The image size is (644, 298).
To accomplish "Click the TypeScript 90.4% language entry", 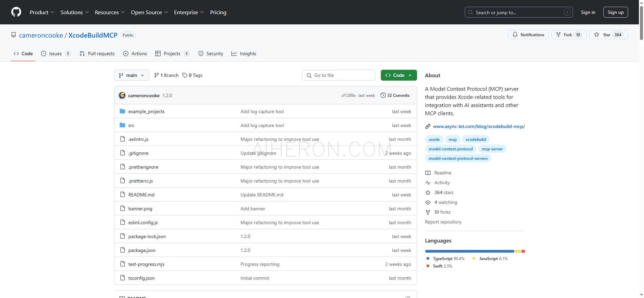I will tap(445, 258).
